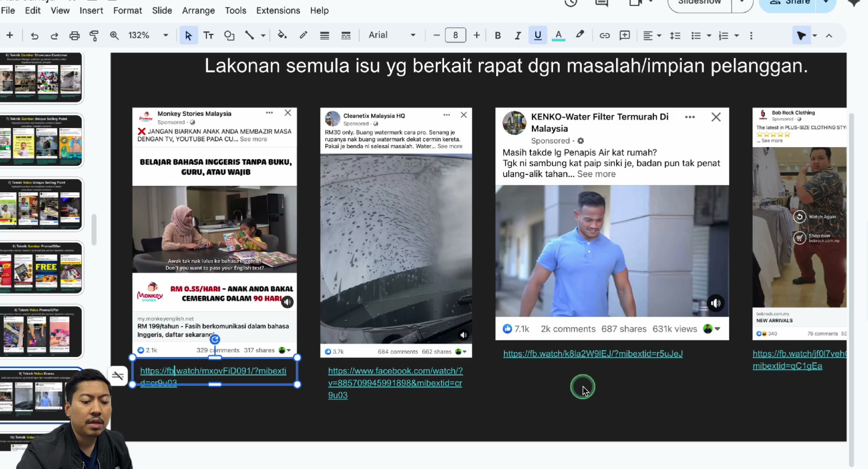Click the font size input field
Screen dimensions: 868x469
click(455, 35)
